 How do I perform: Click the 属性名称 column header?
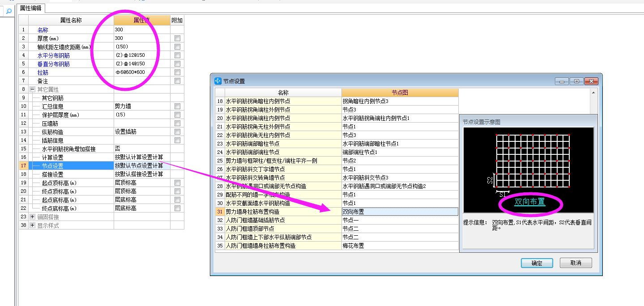click(71, 21)
